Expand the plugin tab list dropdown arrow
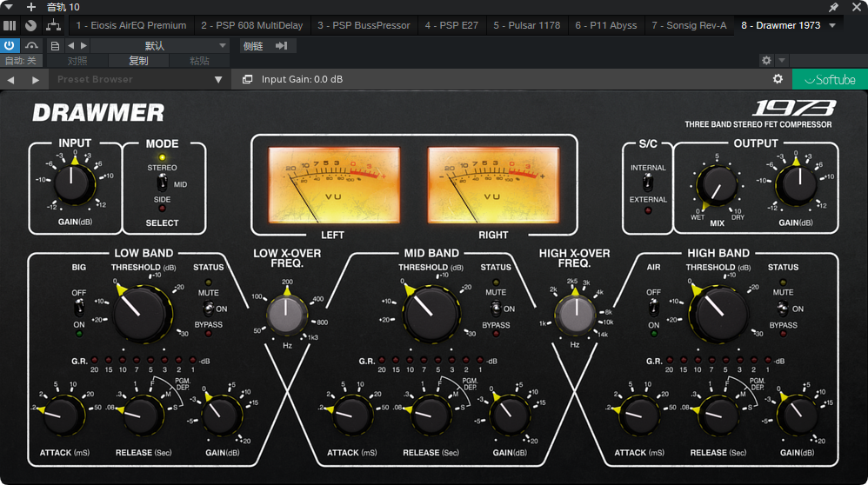Image resolution: width=868 pixels, height=485 pixels. point(832,25)
